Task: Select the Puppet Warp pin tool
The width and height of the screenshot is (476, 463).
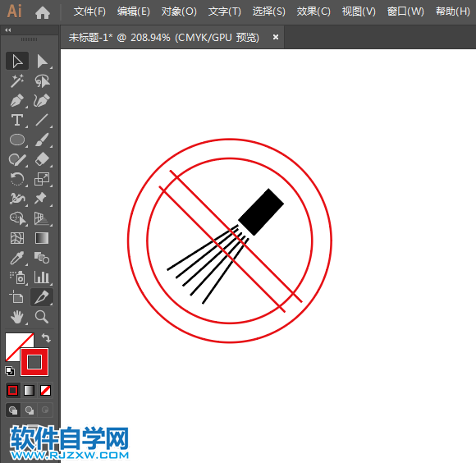Action: [42, 199]
